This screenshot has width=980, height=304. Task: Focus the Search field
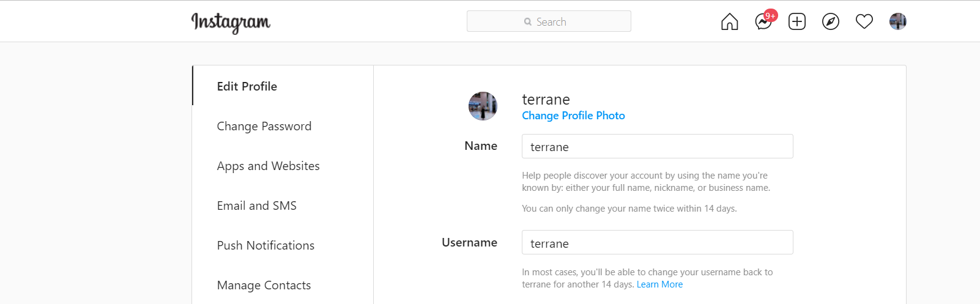[x=549, y=21]
